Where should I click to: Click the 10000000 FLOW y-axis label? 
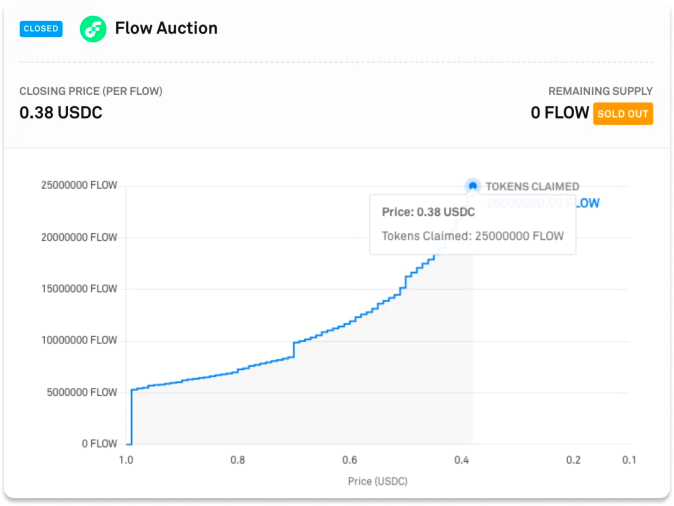[x=79, y=340]
